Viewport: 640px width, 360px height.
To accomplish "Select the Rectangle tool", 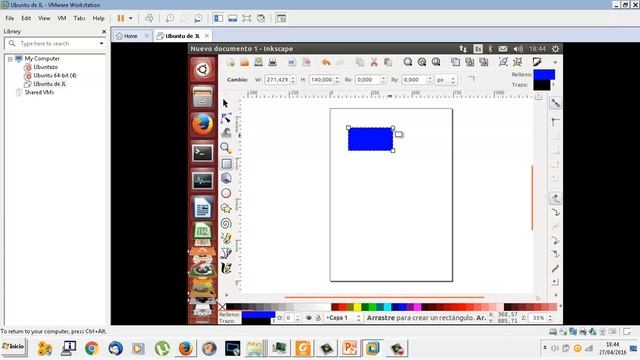I will [x=227, y=164].
